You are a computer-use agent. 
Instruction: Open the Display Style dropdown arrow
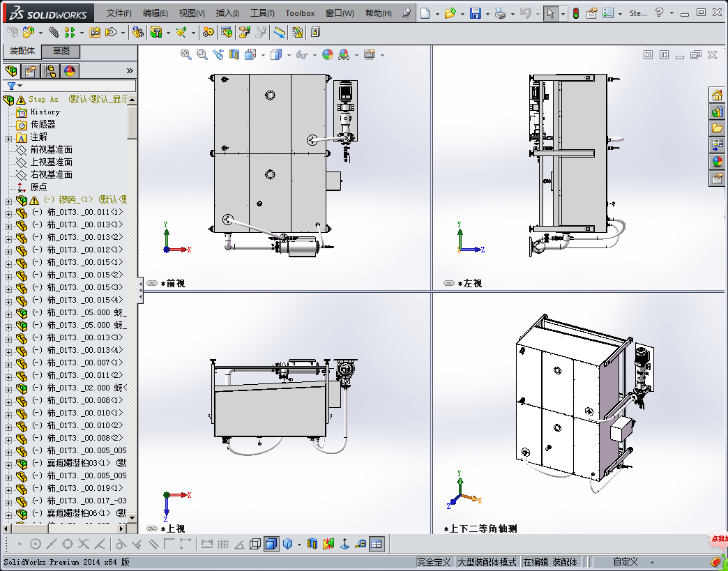click(289, 55)
